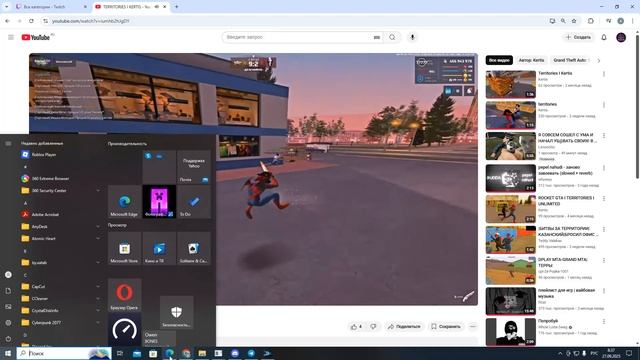
Task: Mute the YouTube tab via speaker icon
Action: pyautogui.click(x=157, y=7)
